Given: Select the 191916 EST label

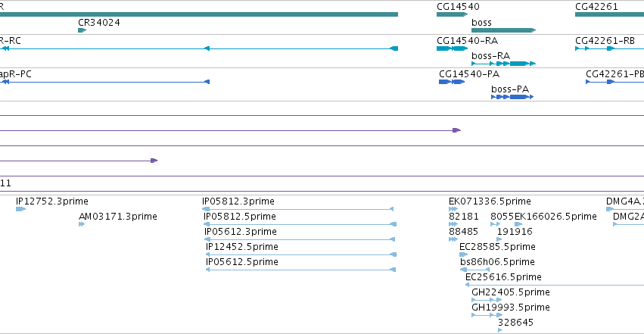Looking at the screenshot, I should (515, 232).
